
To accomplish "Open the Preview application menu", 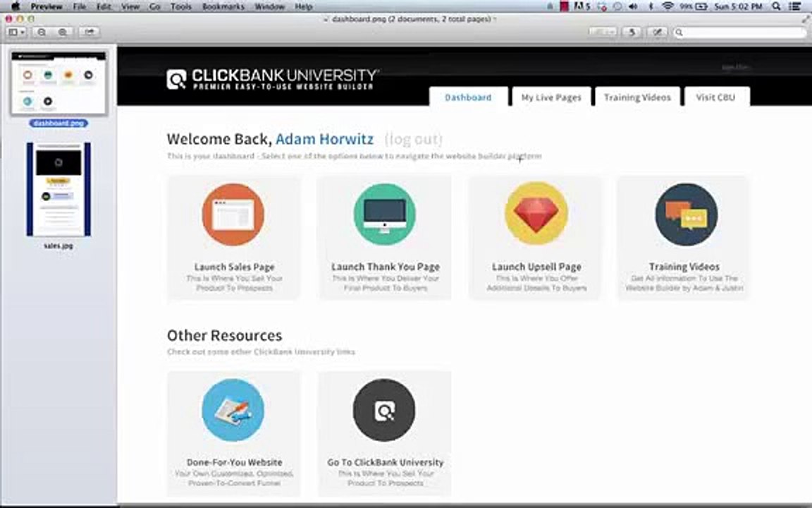I will point(46,6).
